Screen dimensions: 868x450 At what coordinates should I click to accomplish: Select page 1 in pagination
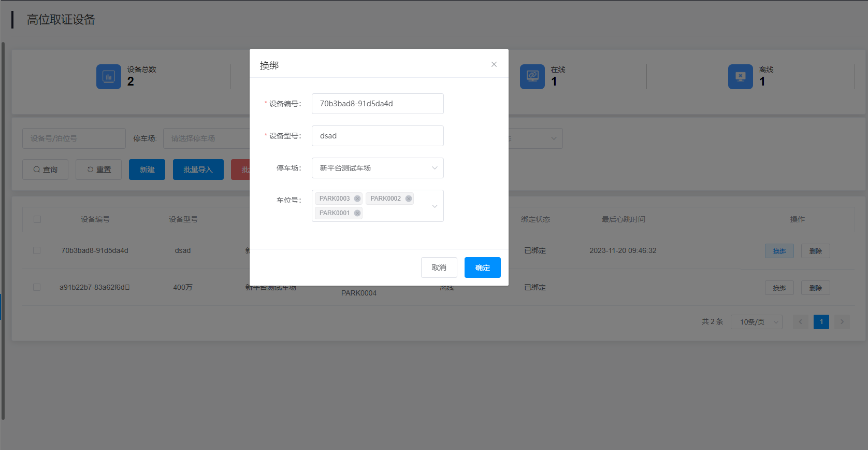(821, 322)
